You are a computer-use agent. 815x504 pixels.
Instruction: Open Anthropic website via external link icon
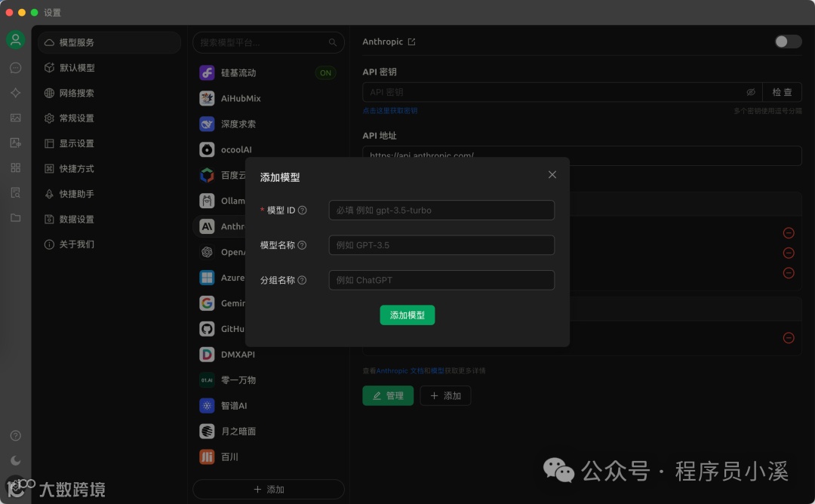pyautogui.click(x=412, y=41)
